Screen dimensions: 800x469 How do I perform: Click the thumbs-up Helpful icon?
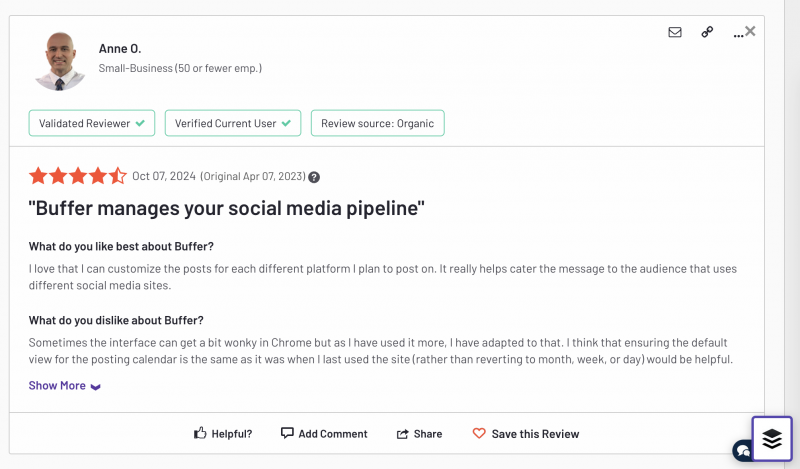(200, 433)
